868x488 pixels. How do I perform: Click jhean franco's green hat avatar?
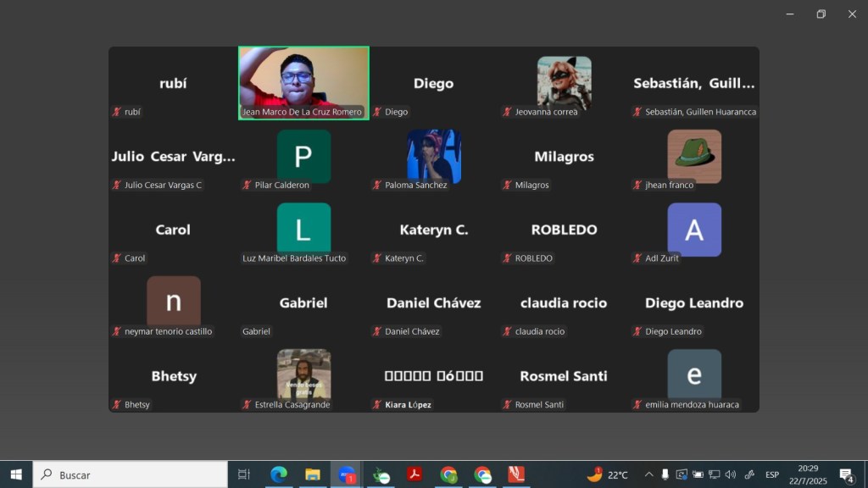694,156
